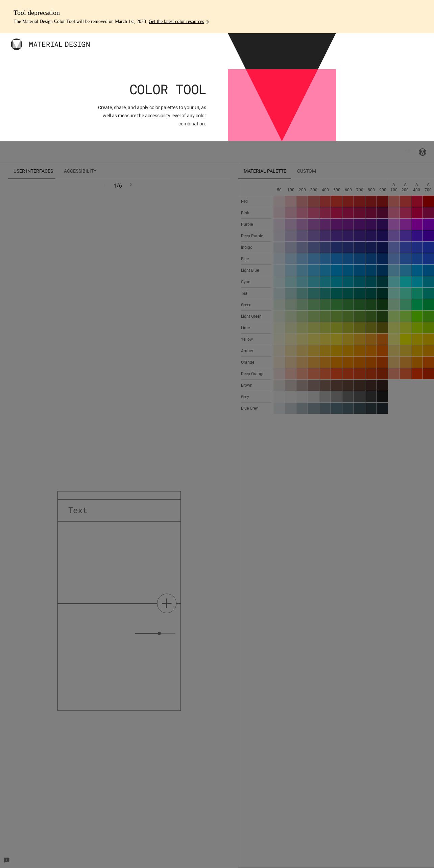
Task: Select the Deep Purple A700 swatch
Action: click(x=428, y=236)
